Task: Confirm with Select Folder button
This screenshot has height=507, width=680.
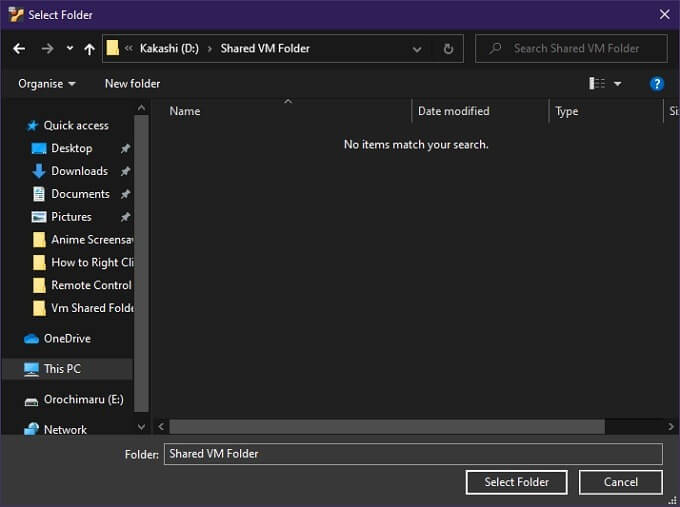Action: tap(517, 482)
